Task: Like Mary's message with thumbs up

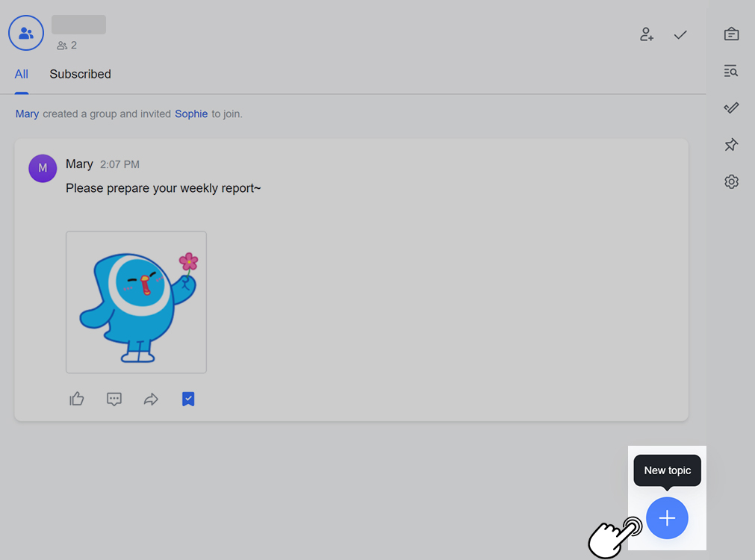Action: (77, 399)
